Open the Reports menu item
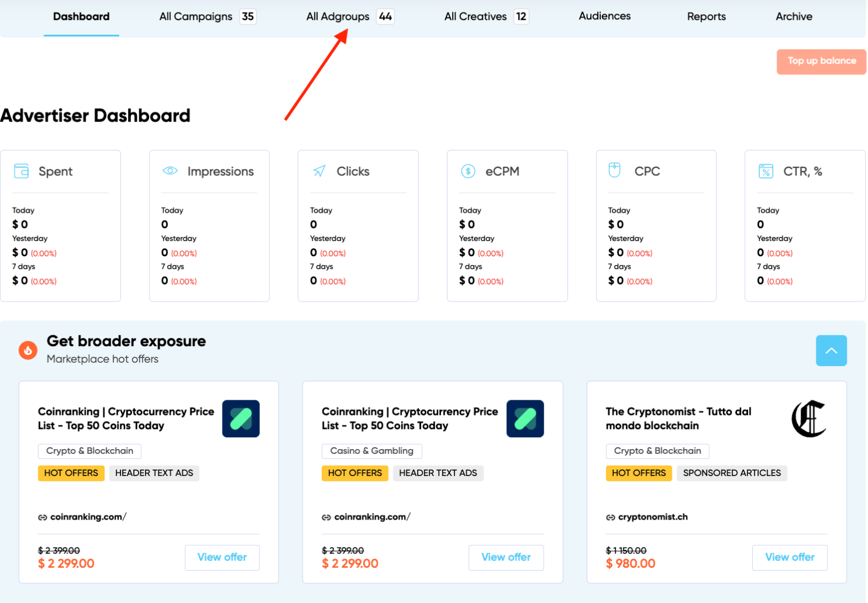 706,16
